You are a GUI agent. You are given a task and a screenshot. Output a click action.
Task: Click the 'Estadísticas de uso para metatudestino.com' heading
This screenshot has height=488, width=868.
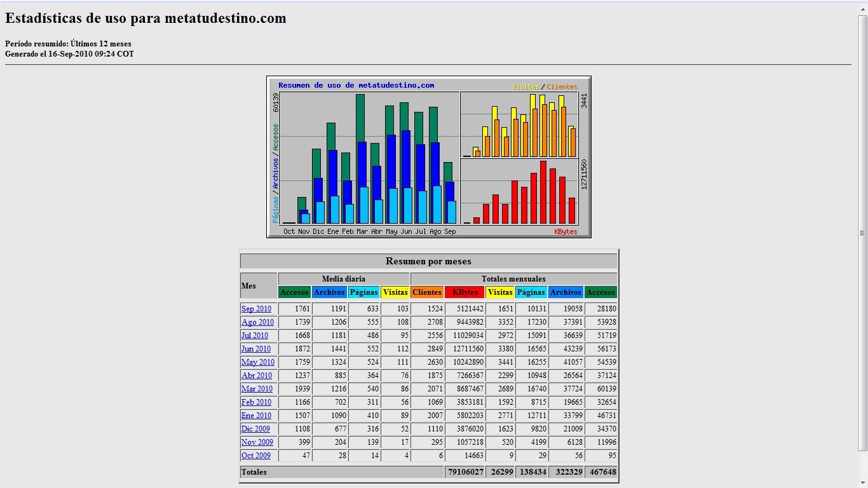(146, 18)
